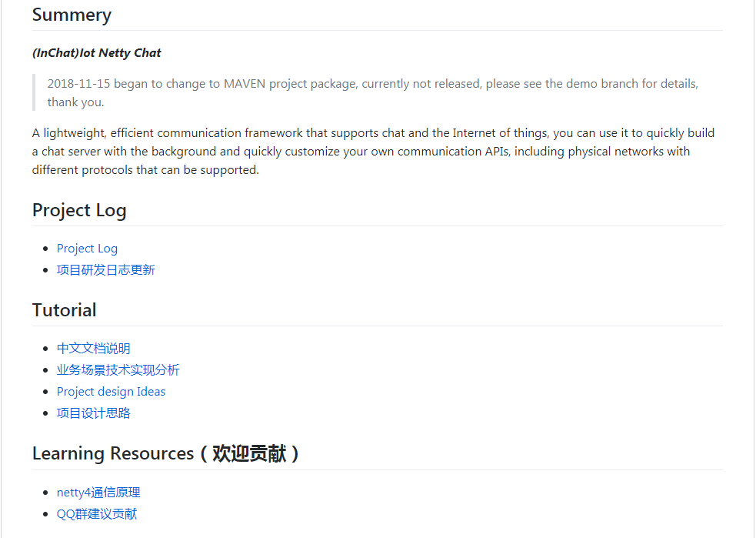Open the 项目研发日志更新 link

click(x=105, y=270)
